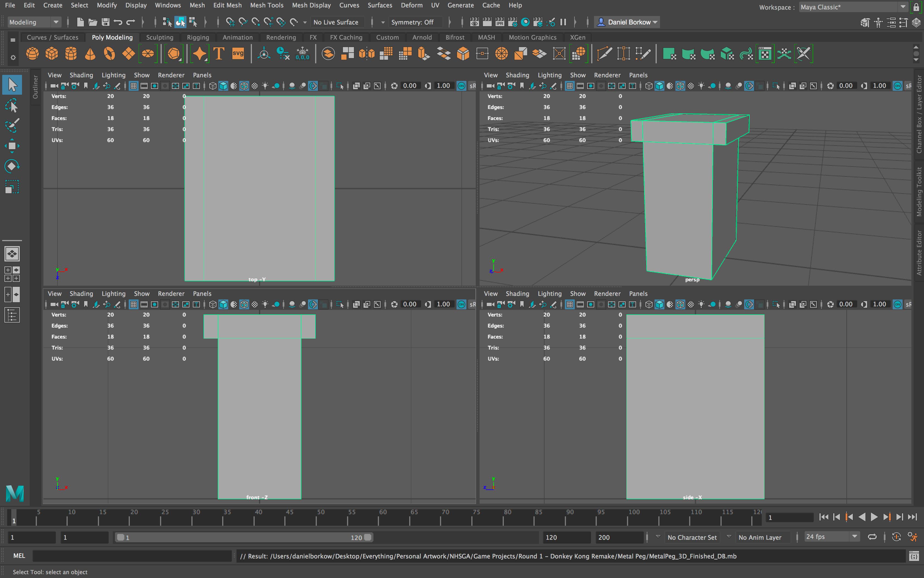This screenshot has width=924, height=578.
Task: Select the Paint Selection tool
Action: 12,126
